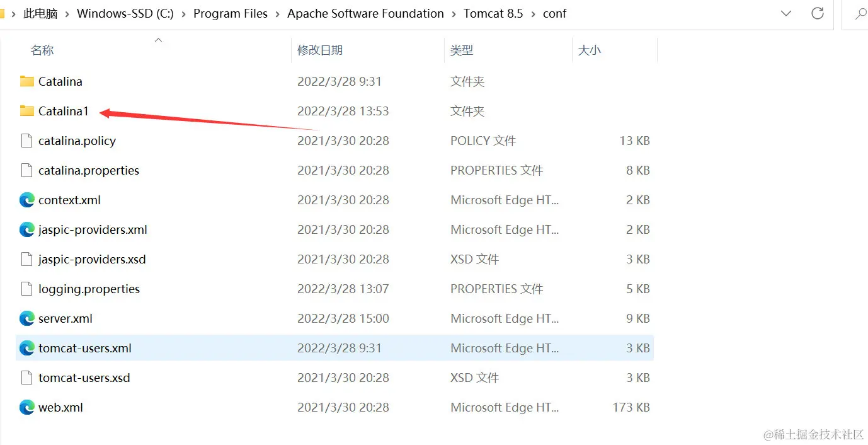Click the 2022/3/28 13:07 date of logging.properties

(343, 289)
